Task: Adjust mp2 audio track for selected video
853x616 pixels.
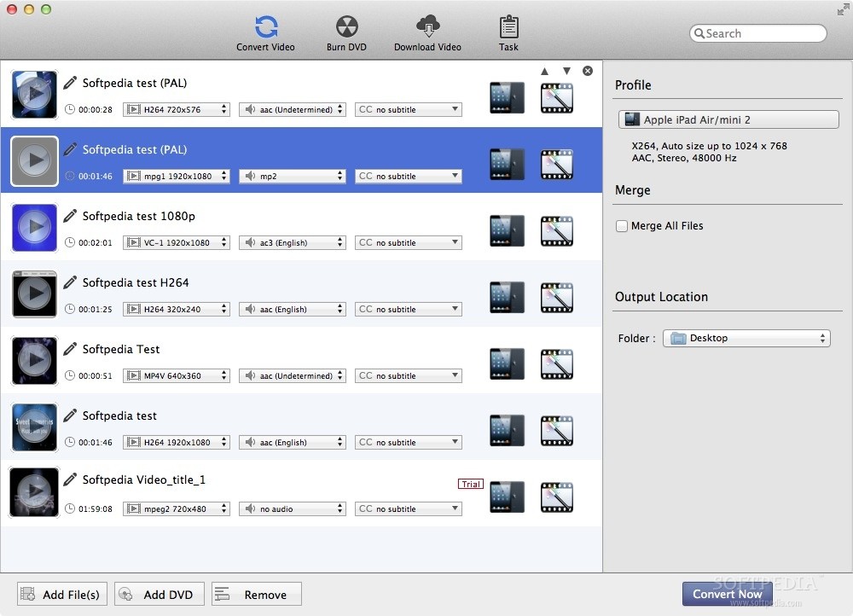Action: point(292,176)
